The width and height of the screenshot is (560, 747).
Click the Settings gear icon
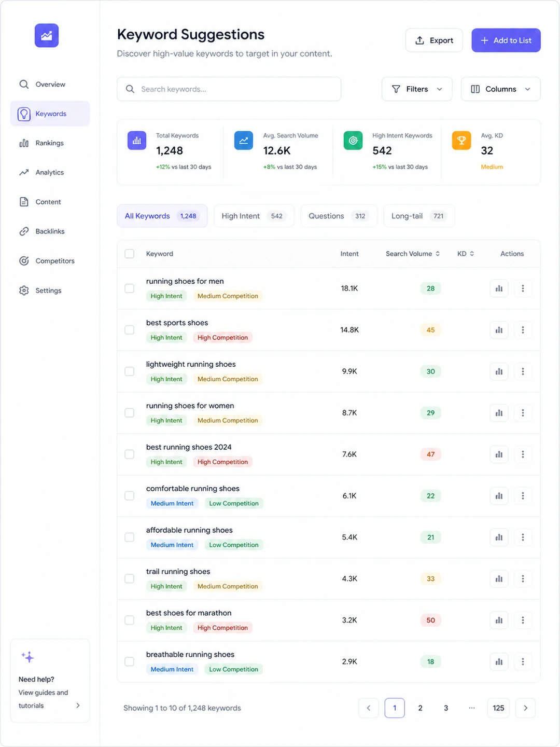click(24, 290)
